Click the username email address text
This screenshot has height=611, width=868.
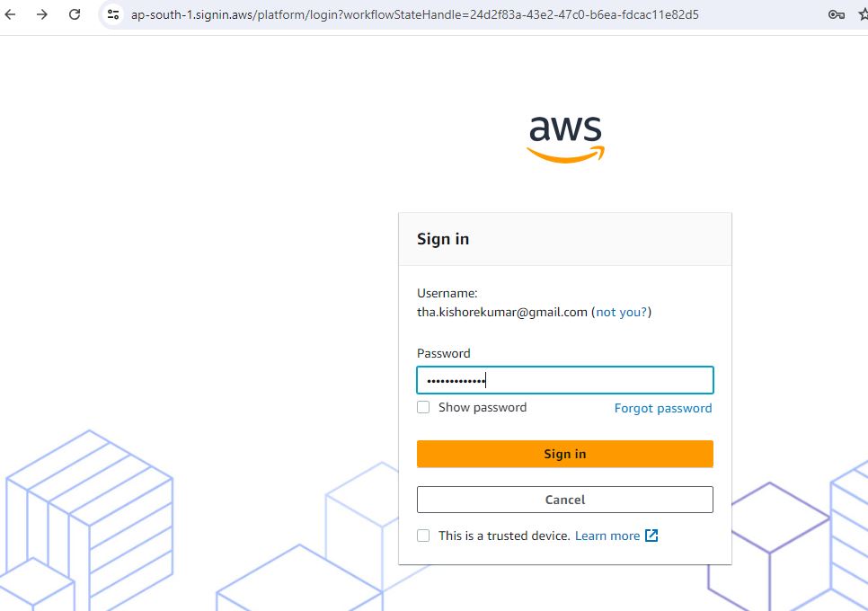click(x=501, y=312)
